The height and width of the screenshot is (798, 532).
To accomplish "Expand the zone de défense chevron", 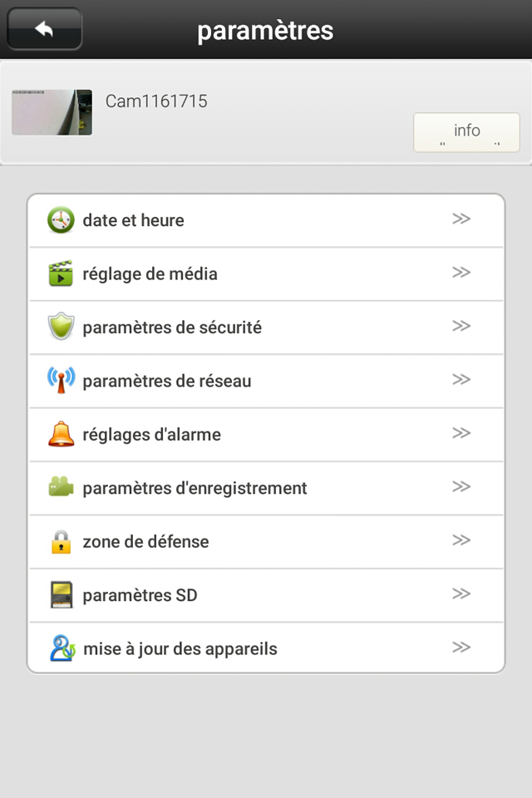I will pyautogui.click(x=461, y=540).
